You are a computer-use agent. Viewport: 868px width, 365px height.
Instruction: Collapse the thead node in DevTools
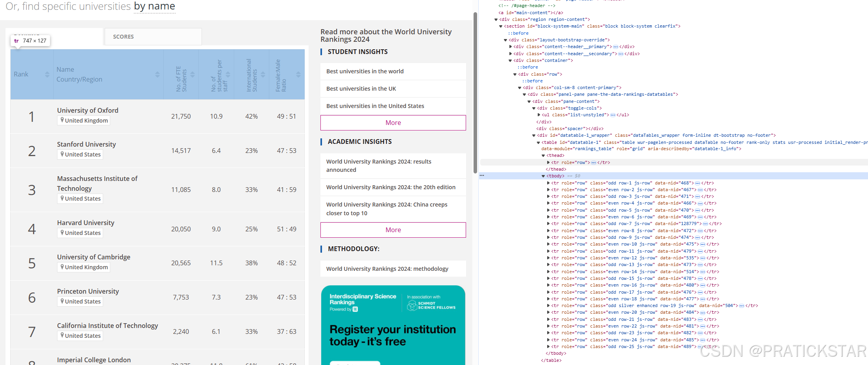pyautogui.click(x=543, y=156)
